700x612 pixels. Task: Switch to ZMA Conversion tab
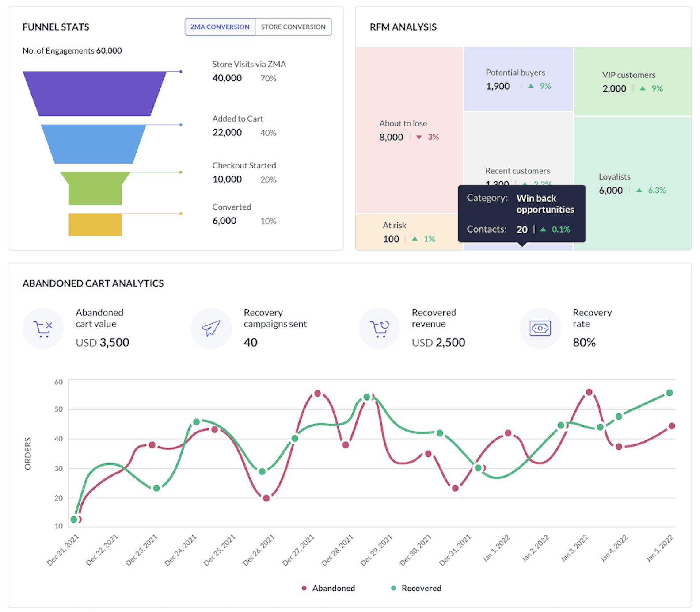pos(220,27)
